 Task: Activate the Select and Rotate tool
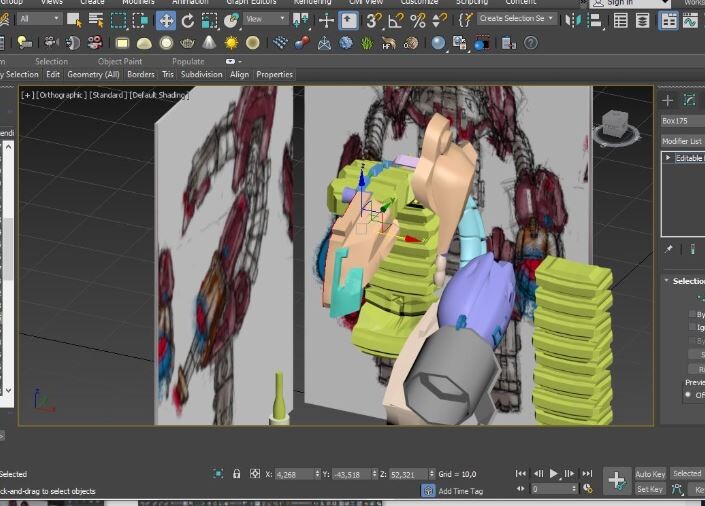(187, 21)
